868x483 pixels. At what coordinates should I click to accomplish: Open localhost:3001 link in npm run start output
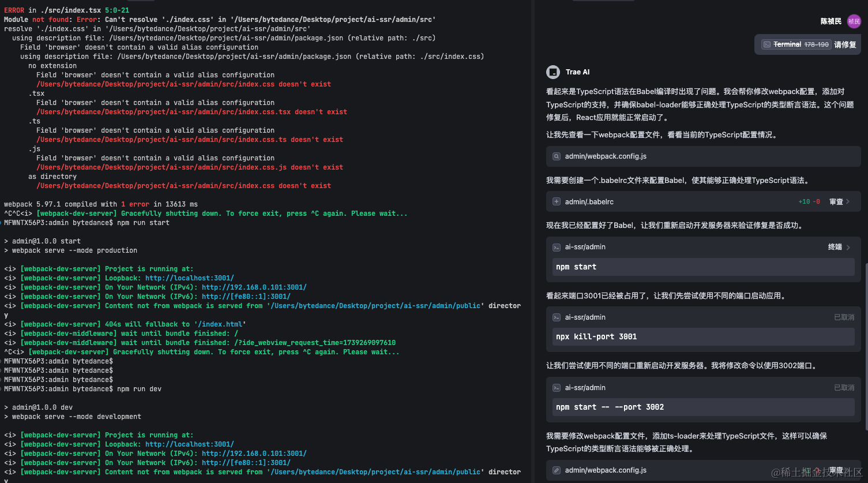pos(190,278)
